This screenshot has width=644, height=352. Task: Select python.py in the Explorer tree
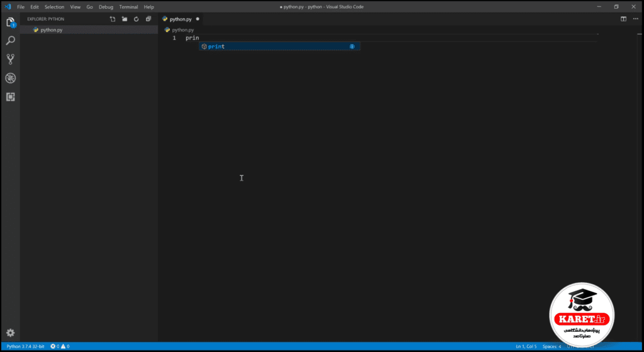(x=89, y=30)
